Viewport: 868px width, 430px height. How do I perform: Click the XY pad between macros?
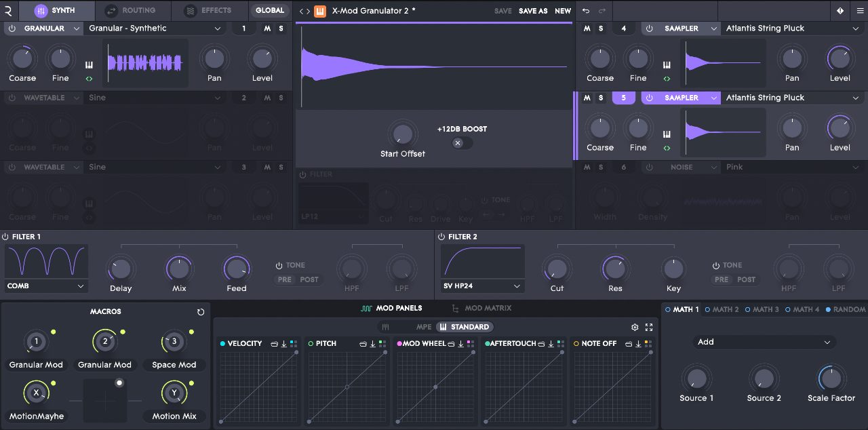point(106,400)
